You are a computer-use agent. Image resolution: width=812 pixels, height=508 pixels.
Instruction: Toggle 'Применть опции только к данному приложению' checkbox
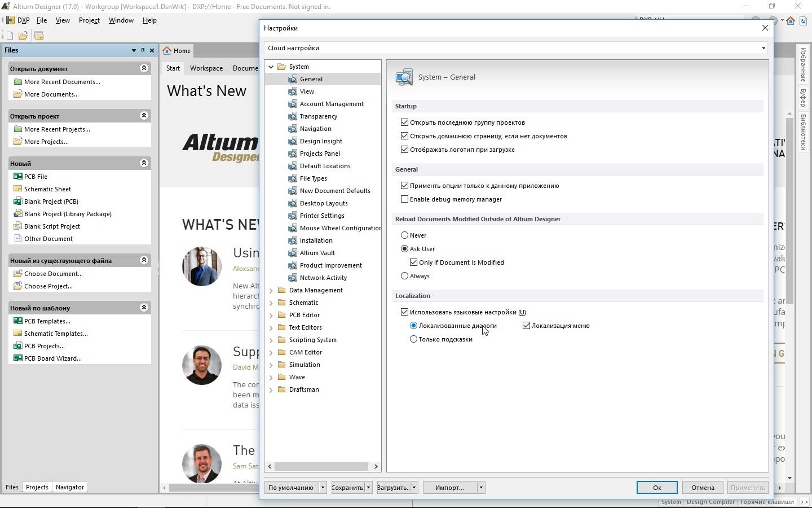(404, 186)
